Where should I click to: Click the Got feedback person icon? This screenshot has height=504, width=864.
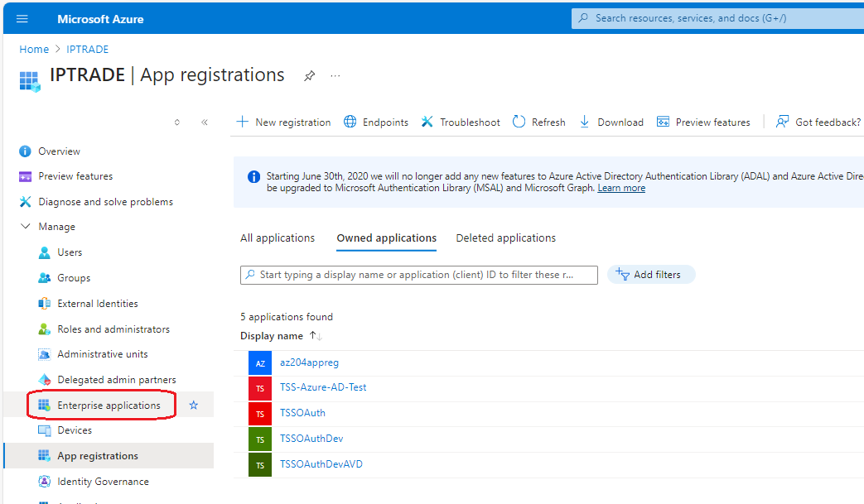click(782, 122)
